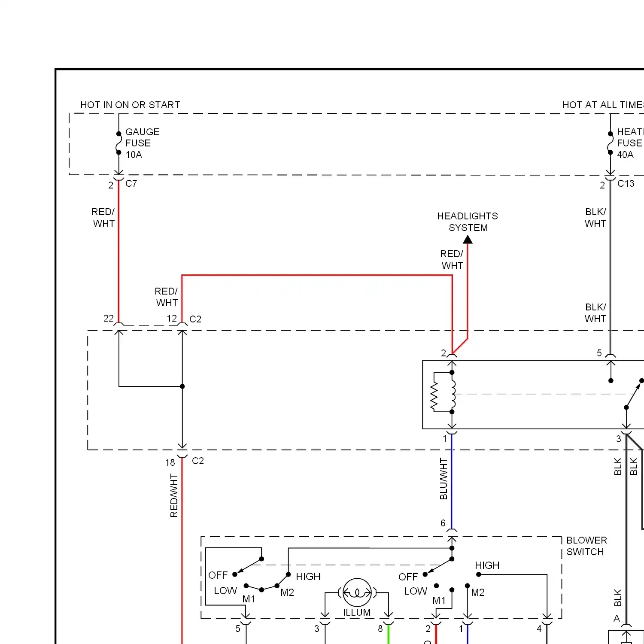Click RED/WHT label under the headlights arrow

(452, 259)
